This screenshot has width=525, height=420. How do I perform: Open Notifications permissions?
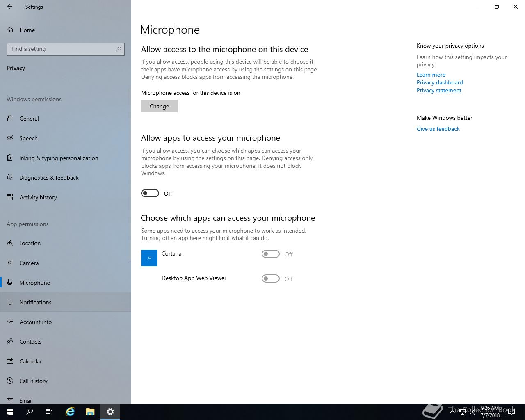(66, 302)
